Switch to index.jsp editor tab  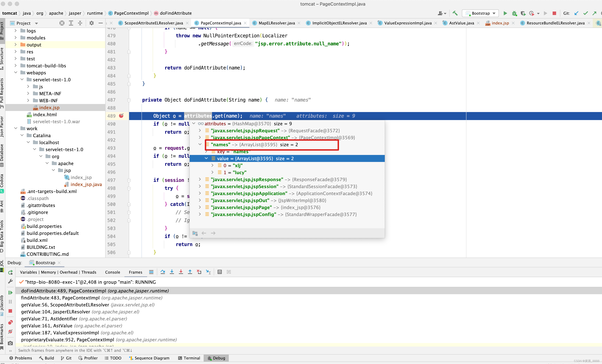coord(500,23)
